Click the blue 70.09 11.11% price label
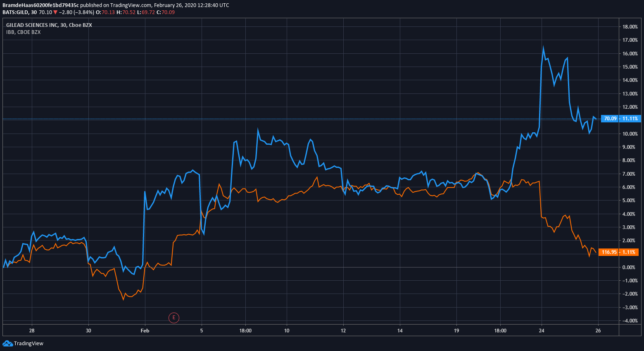644x351 pixels. tap(620, 119)
